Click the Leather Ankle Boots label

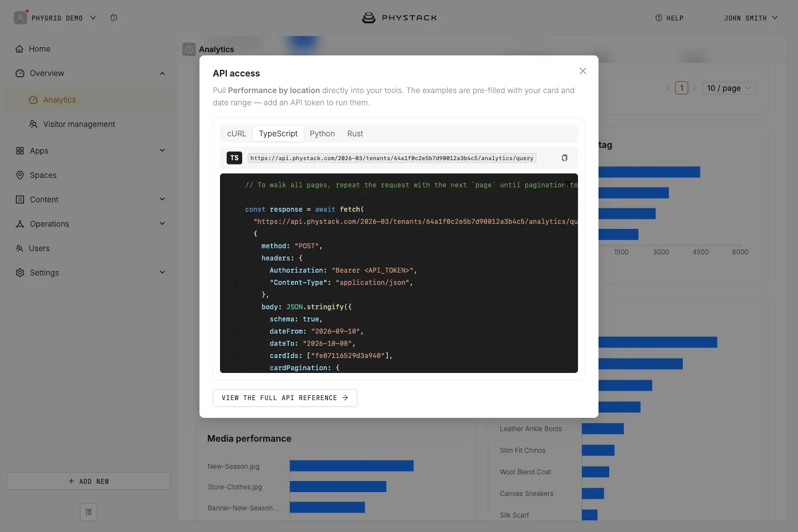point(531,429)
